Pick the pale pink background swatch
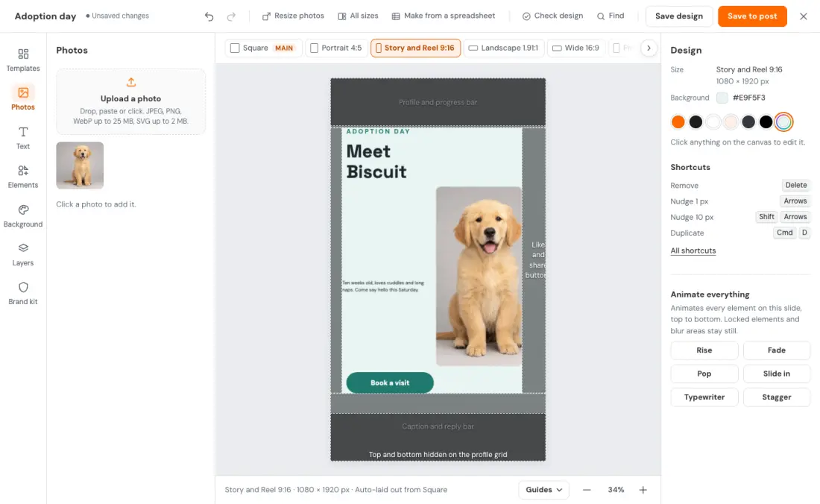 pyautogui.click(x=731, y=122)
